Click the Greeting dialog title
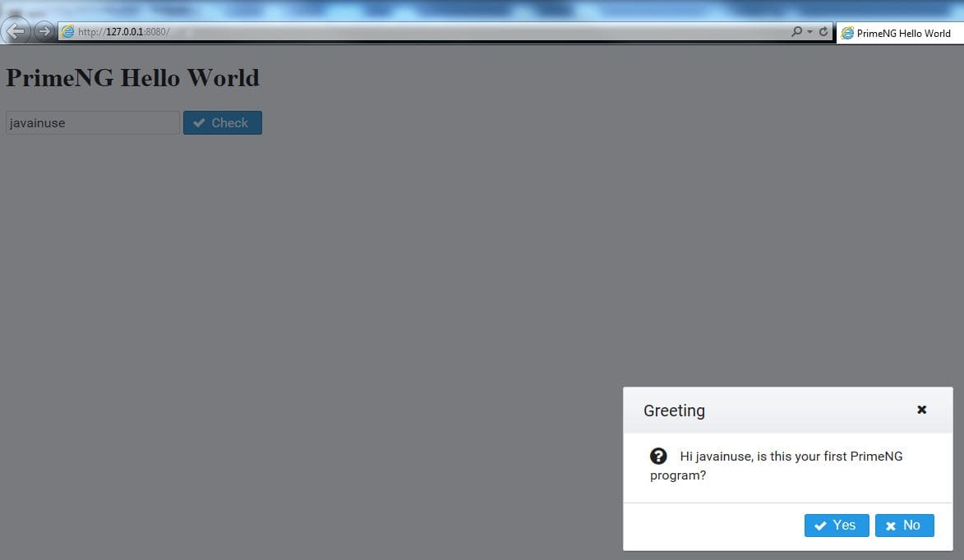Viewport: 964px width, 560px height. tap(675, 411)
